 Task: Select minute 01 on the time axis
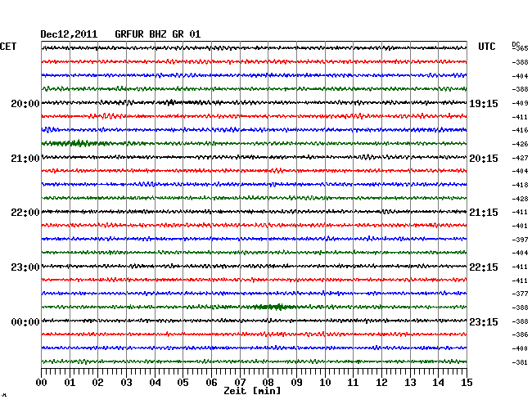(x=70, y=383)
